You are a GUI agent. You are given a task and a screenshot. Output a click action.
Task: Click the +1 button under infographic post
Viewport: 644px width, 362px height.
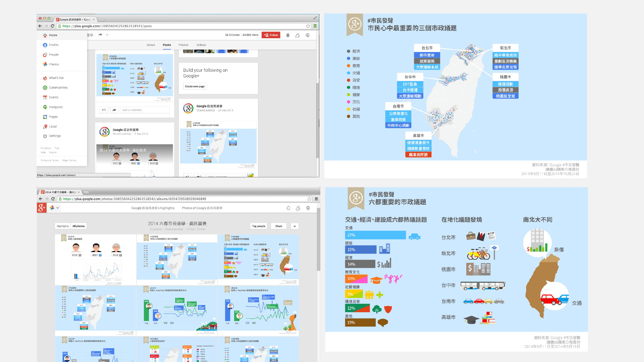pyautogui.click(x=104, y=110)
